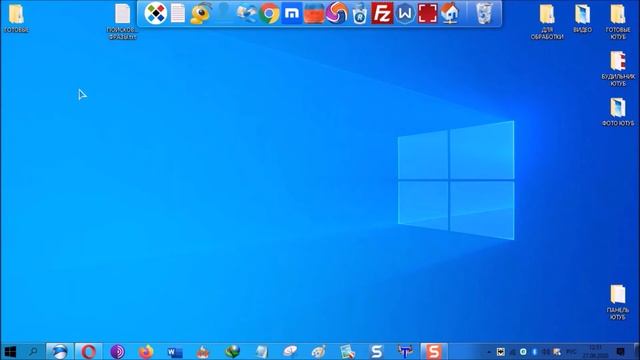
Task: Open Microsoft Word from the taskbar
Action: click(175, 351)
